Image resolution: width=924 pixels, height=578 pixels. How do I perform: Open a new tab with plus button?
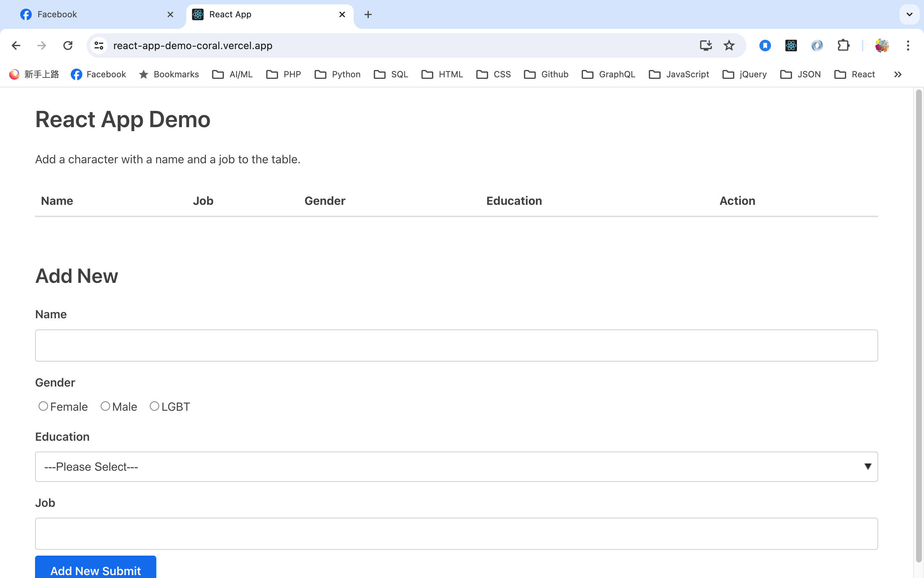[368, 14]
